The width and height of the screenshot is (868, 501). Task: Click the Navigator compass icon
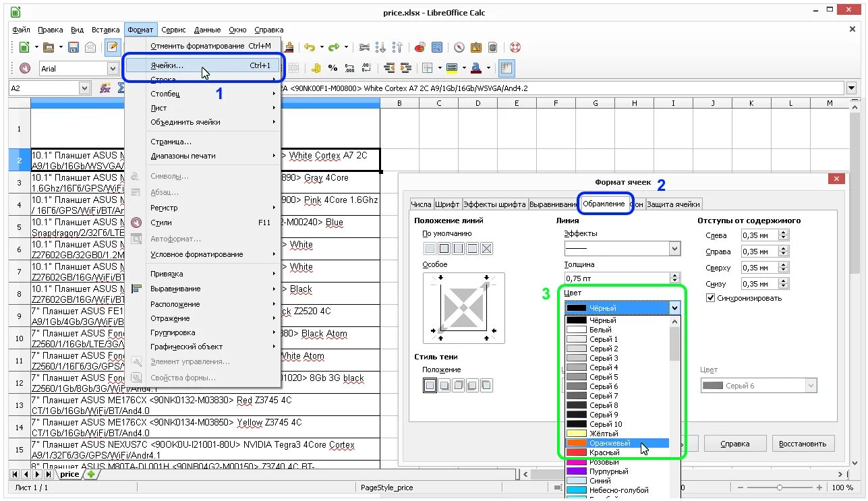click(459, 47)
